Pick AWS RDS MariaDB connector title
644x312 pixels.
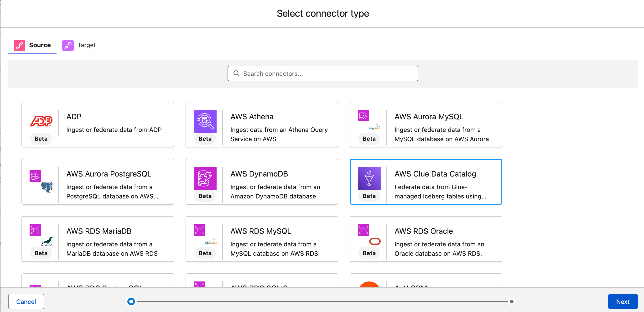click(99, 231)
